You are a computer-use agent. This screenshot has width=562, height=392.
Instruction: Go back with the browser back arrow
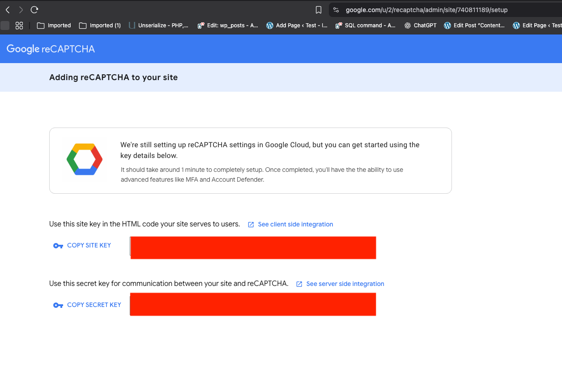point(8,10)
